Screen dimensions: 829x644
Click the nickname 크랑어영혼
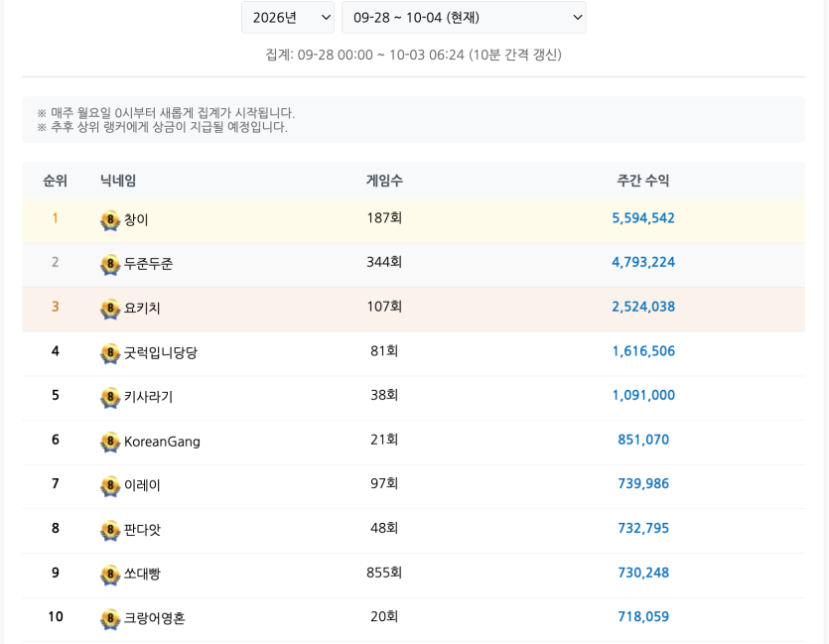pos(154,618)
